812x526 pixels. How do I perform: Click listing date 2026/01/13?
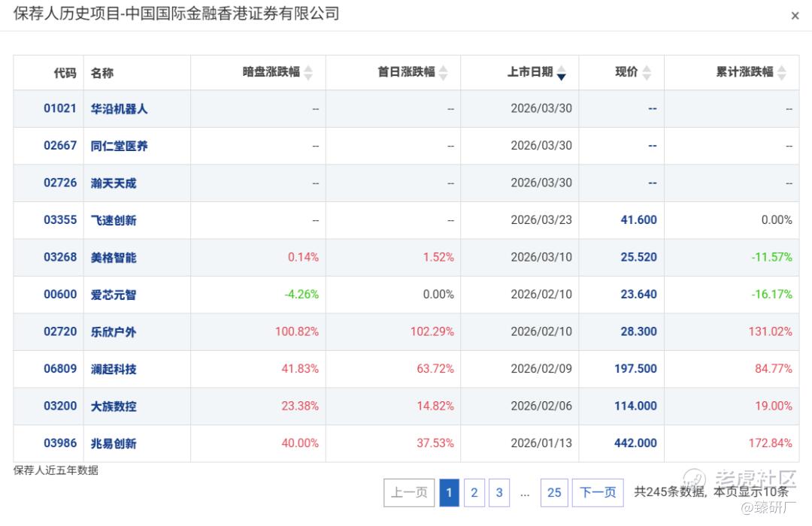click(x=541, y=443)
